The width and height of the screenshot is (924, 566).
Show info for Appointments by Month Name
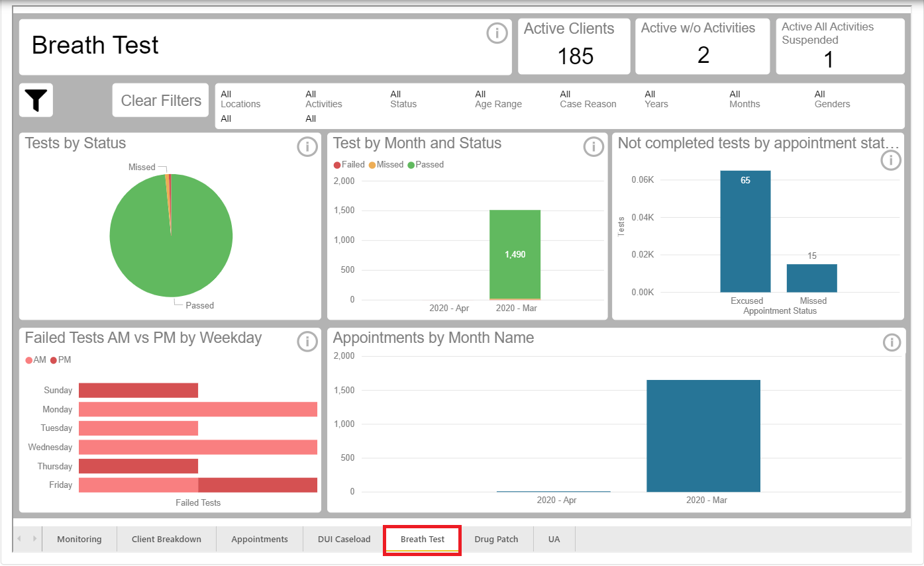point(892,342)
